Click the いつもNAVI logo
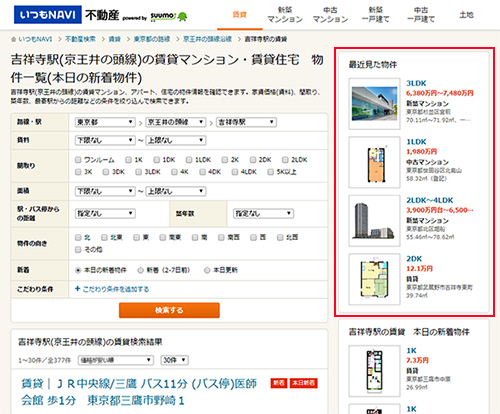 (x=48, y=15)
